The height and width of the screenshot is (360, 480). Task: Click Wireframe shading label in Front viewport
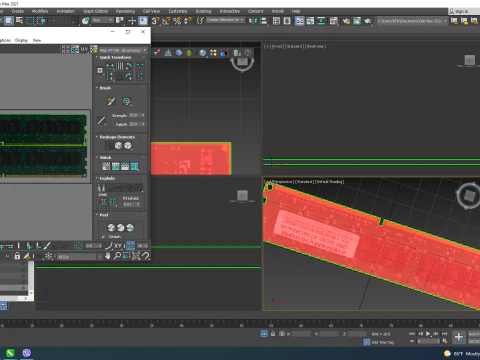[315, 46]
